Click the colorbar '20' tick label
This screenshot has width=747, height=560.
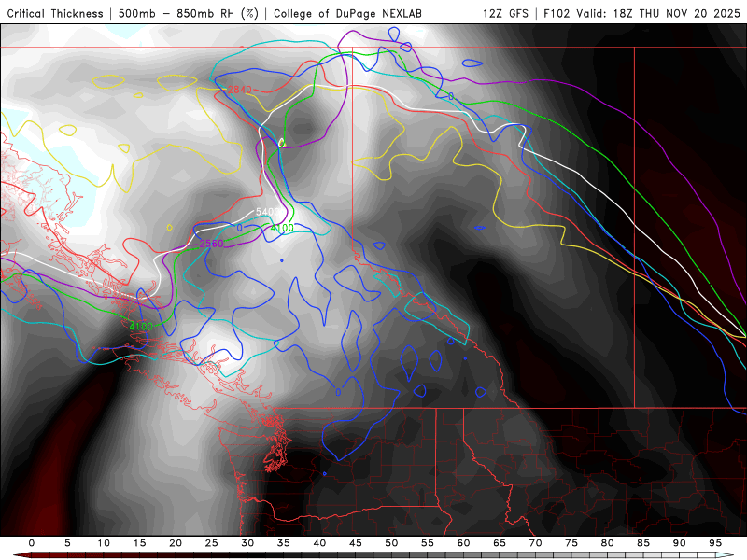[x=176, y=543]
